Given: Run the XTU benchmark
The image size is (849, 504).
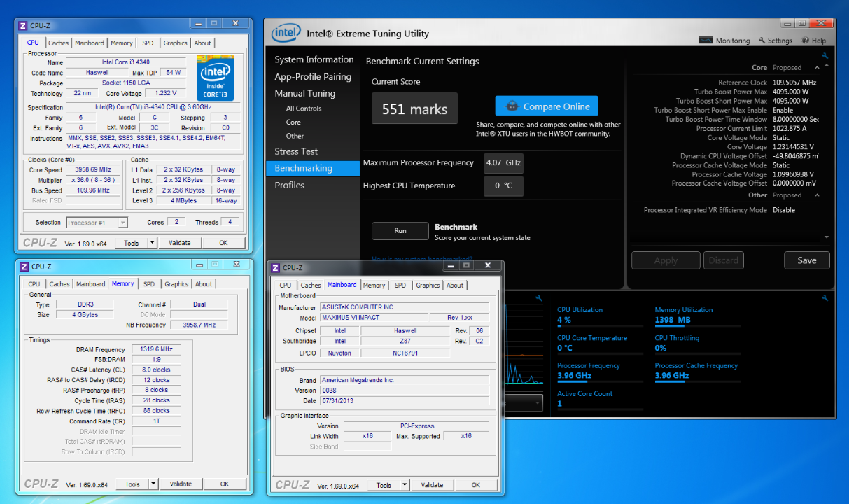Looking at the screenshot, I should [400, 231].
